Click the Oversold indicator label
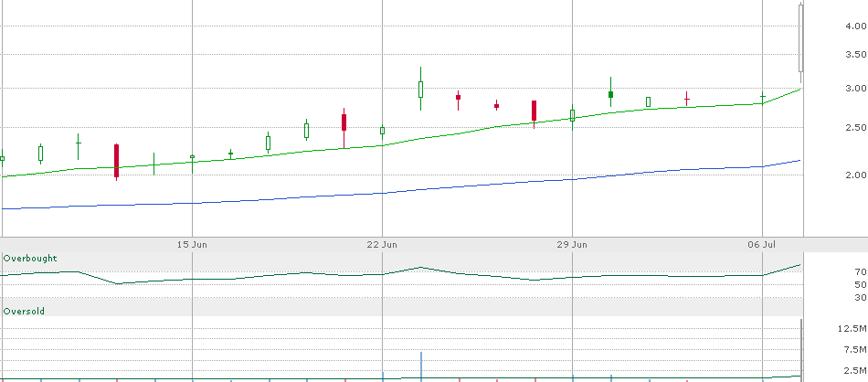The width and height of the screenshot is (868, 382). coord(24,311)
